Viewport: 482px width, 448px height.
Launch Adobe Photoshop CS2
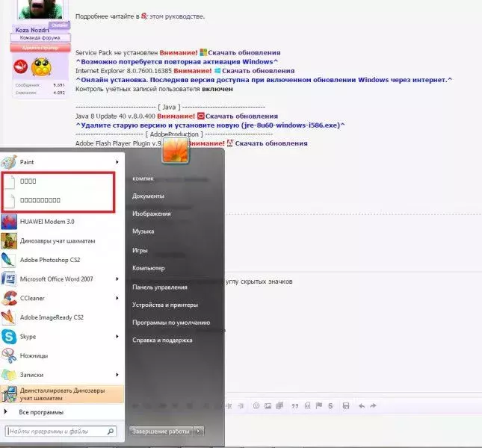point(61,260)
